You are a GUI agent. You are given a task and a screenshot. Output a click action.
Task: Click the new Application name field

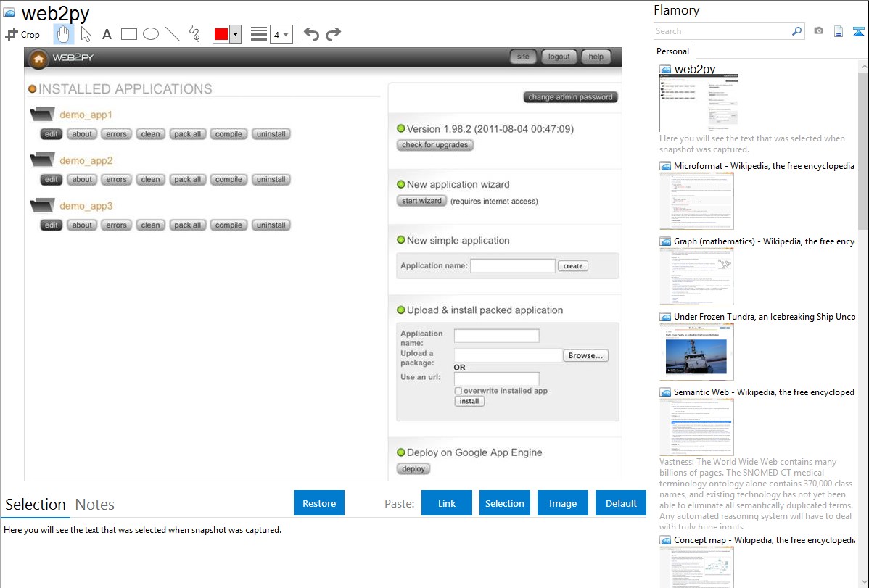513,266
